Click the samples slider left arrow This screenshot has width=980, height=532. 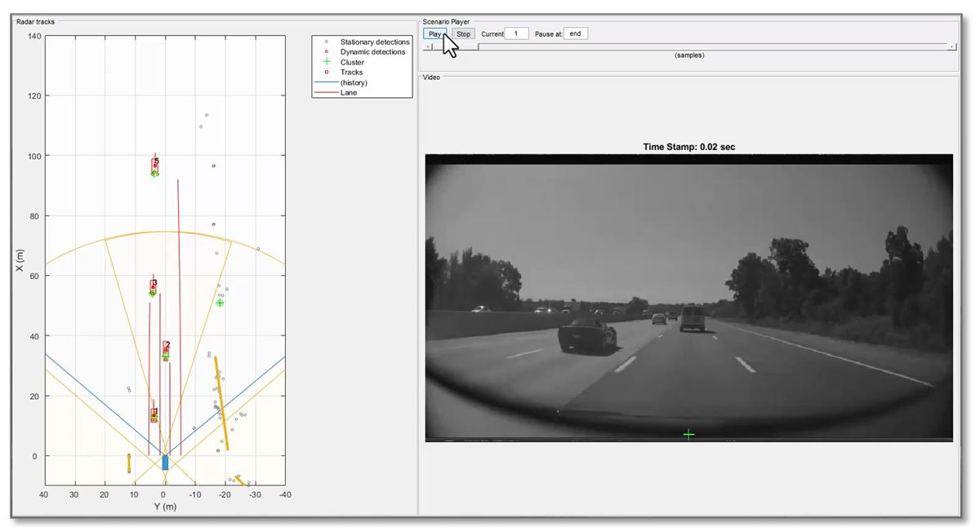click(x=427, y=47)
